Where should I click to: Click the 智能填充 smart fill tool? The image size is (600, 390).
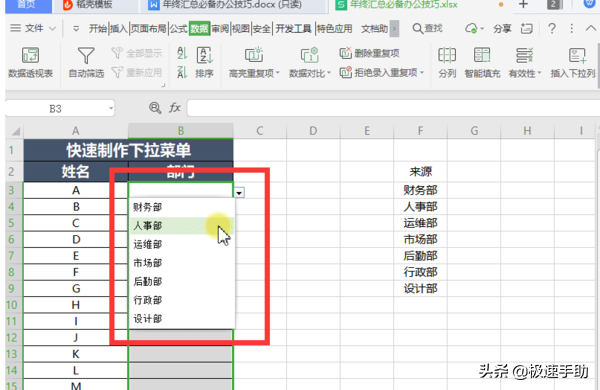point(482,62)
